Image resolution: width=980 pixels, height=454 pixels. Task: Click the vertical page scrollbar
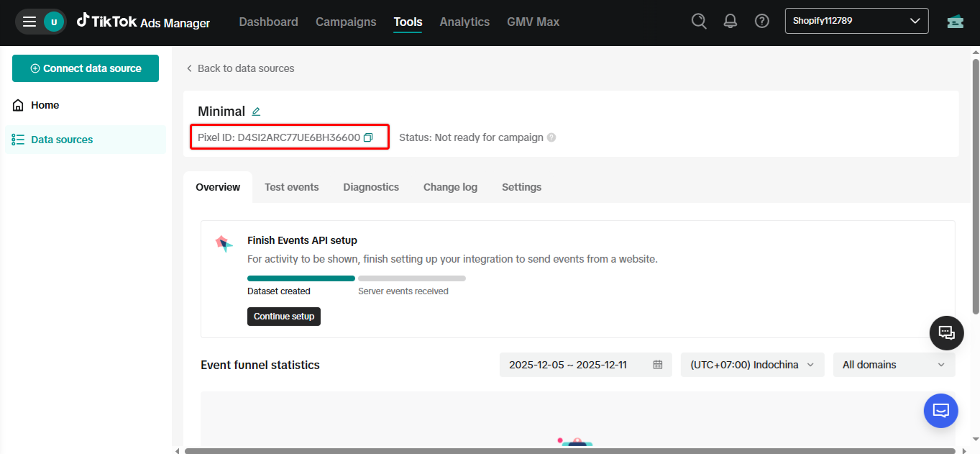pyautogui.click(x=976, y=186)
